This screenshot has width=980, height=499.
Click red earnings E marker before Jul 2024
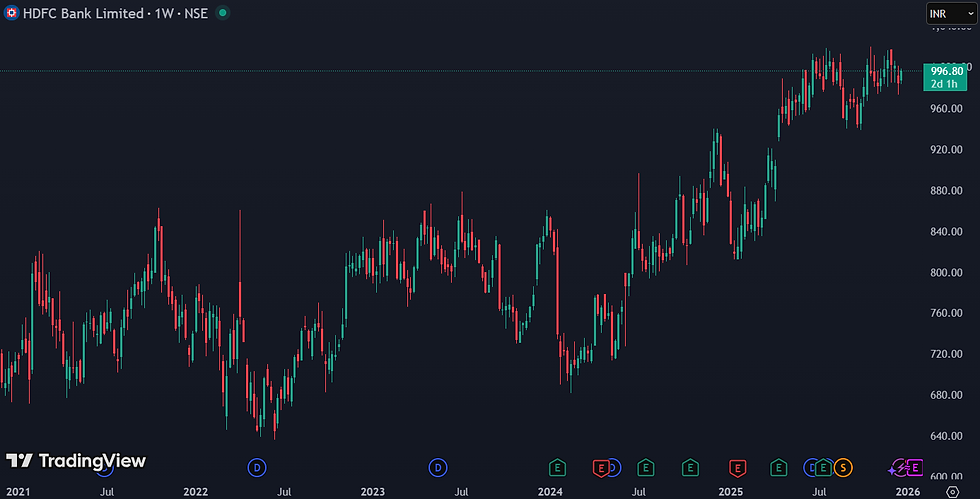601,468
